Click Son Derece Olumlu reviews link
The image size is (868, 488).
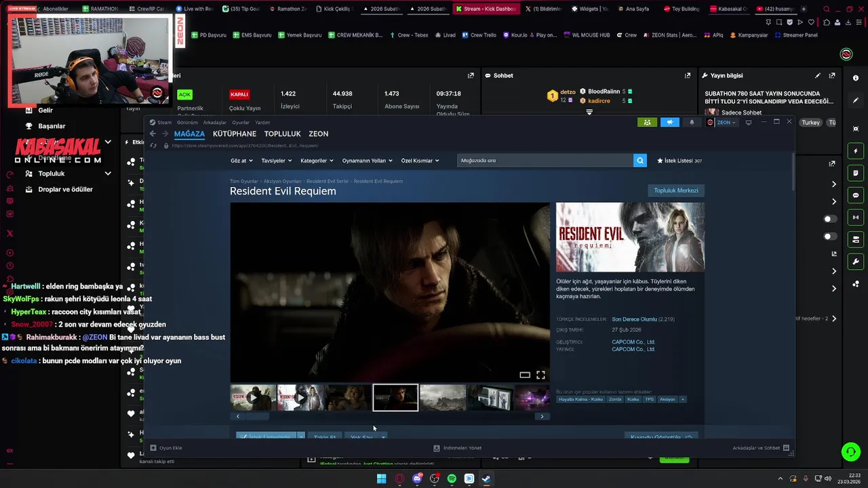point(634,319)
